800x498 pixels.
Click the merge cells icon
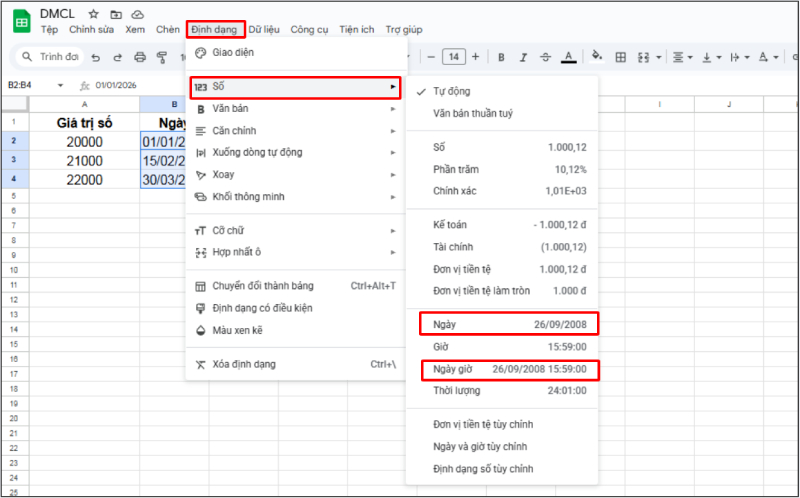643,57
